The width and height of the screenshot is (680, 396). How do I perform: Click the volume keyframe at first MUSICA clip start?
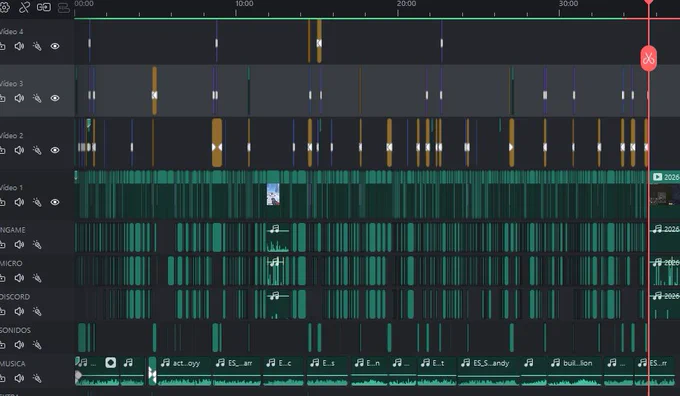pos(78,375)
